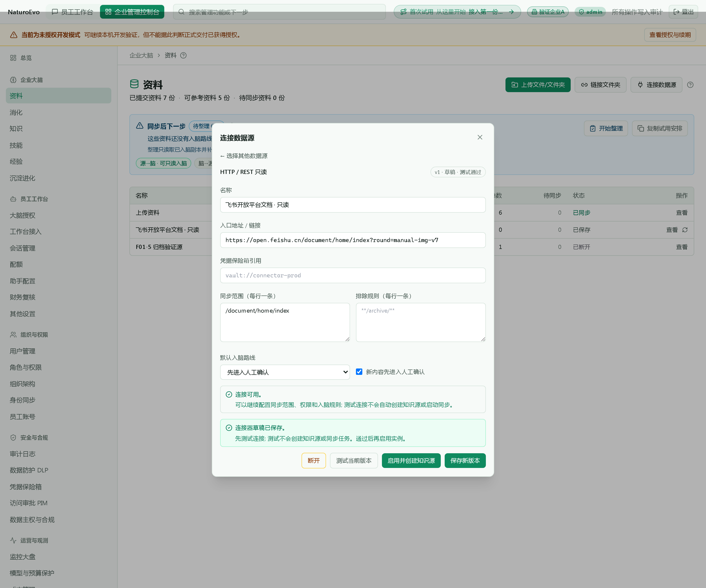The height and width of the screenshot is (588, 706).
Task: Click the 同步范围 textarea
Action: point(285,322)
